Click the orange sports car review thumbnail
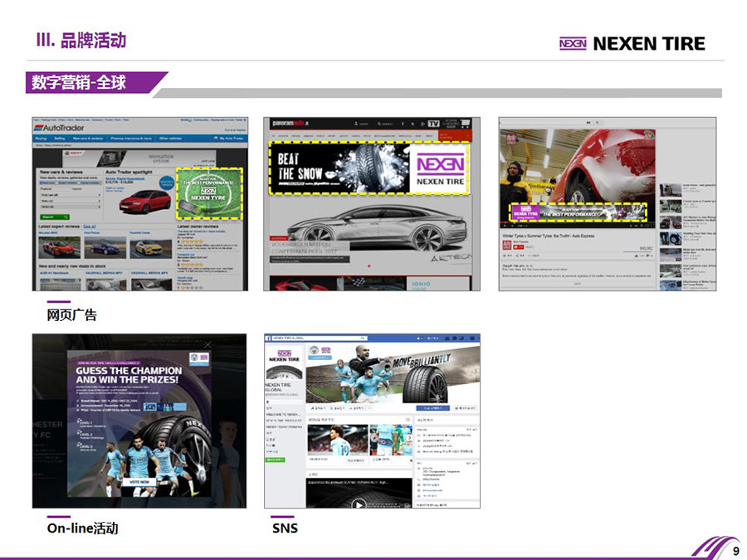Image resolution: width=747 pixels, height=560 pixels. tap(59, 247)
